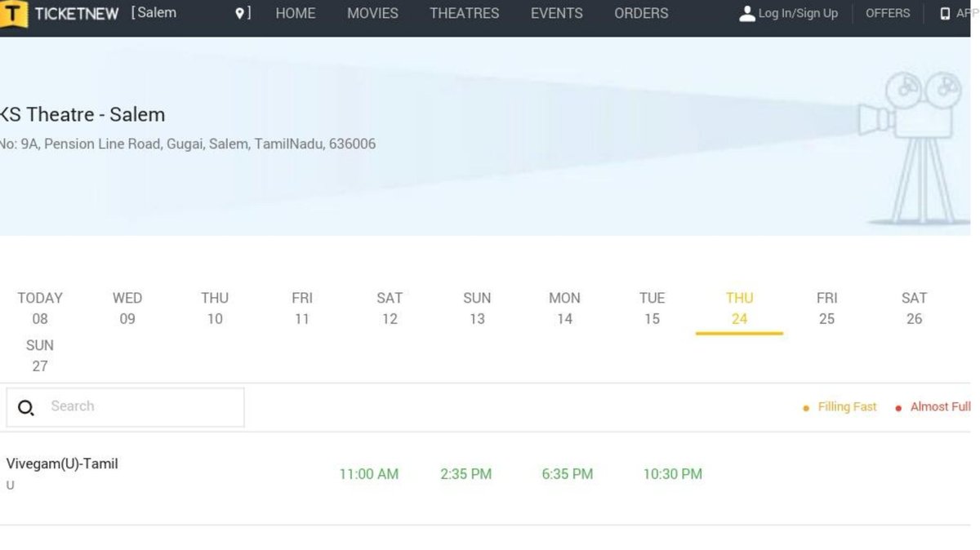This screenshot has height=550, width=980.
Task: Select the SUN 13 date tab
Action: tap(477, 308)
